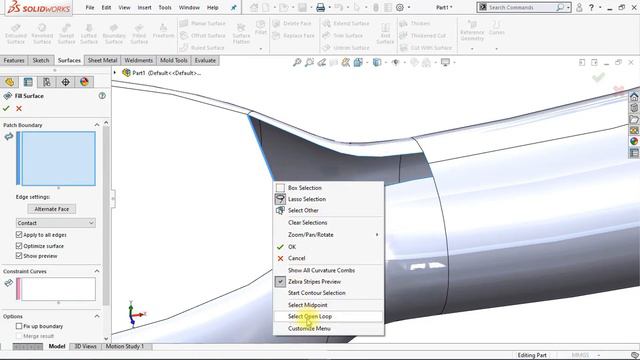Screen dimensions: 640x360
Task: Open the Design Library task pane icon
Action: click(x=634, y=108)
